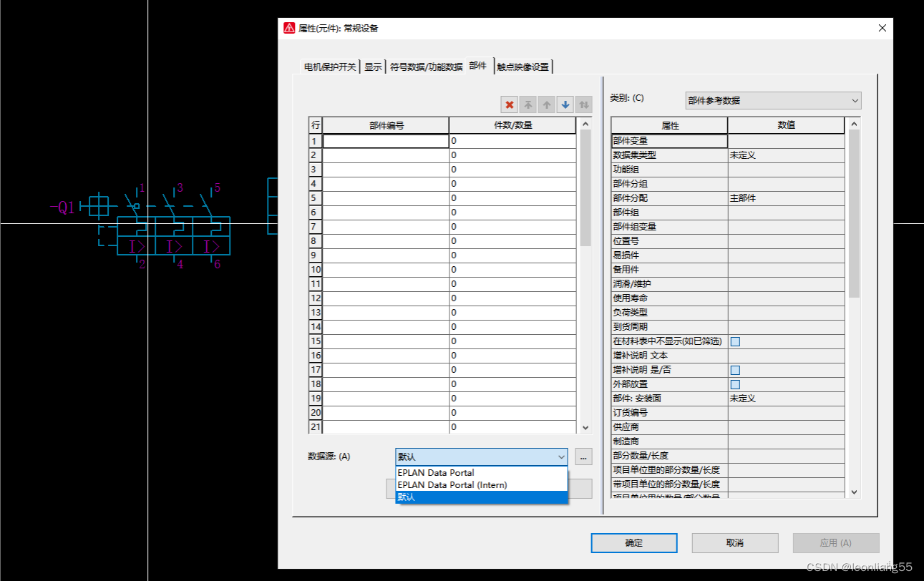Check the 外部放置 checkbox

point(735,385)
